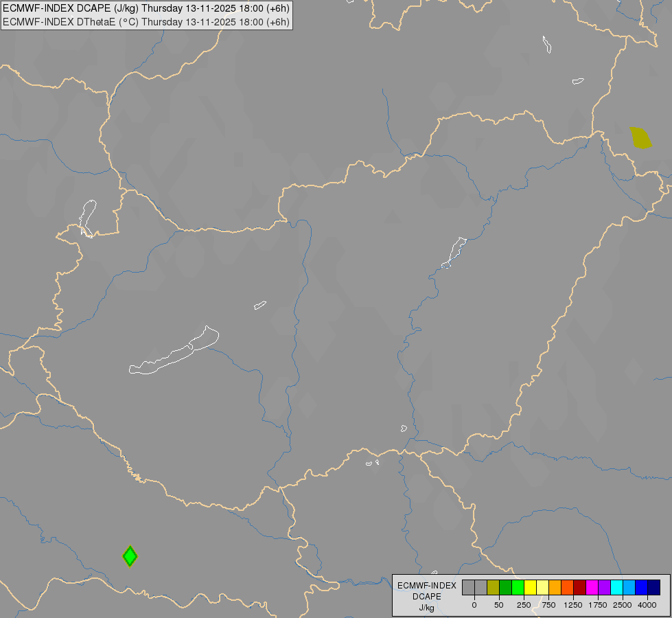Screen dimensions: 672x618
Task: Select the pure blue legend swatch
Action: 642,588
